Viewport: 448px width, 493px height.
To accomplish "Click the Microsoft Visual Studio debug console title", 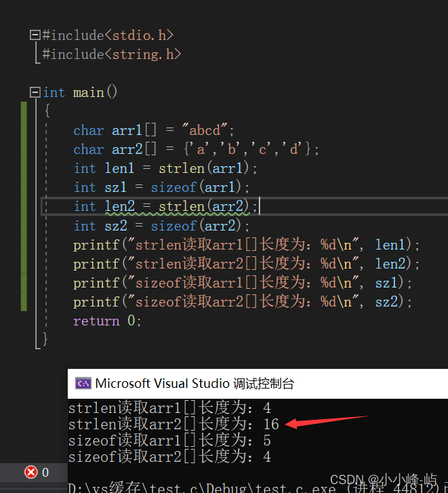I will click(195, 384).
